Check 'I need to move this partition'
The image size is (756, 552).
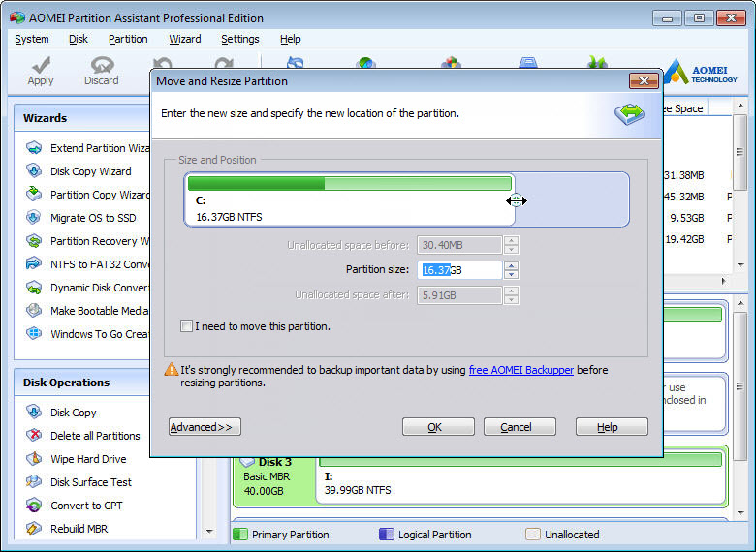click(x=186, y=326)
